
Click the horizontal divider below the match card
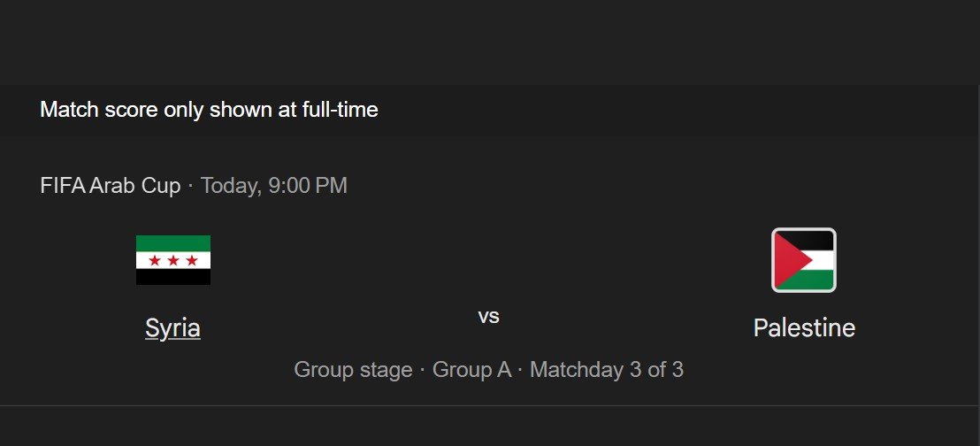tap(490, 405)
